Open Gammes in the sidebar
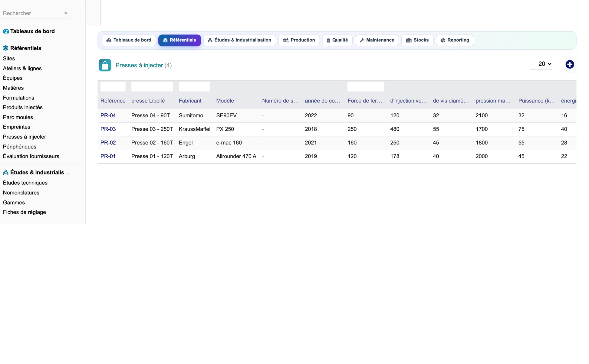Image resolution: width=589 pixels, height=364 pixels. [x=14, y=203]
